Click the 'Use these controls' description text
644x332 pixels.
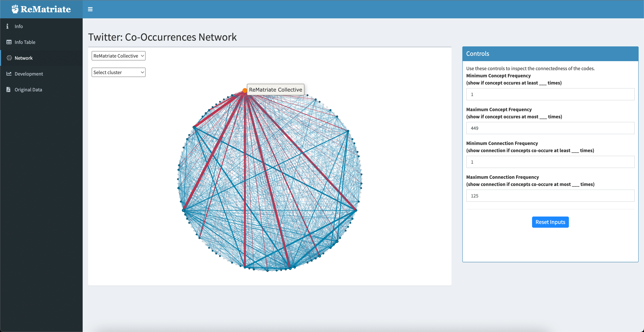point(530,68)
